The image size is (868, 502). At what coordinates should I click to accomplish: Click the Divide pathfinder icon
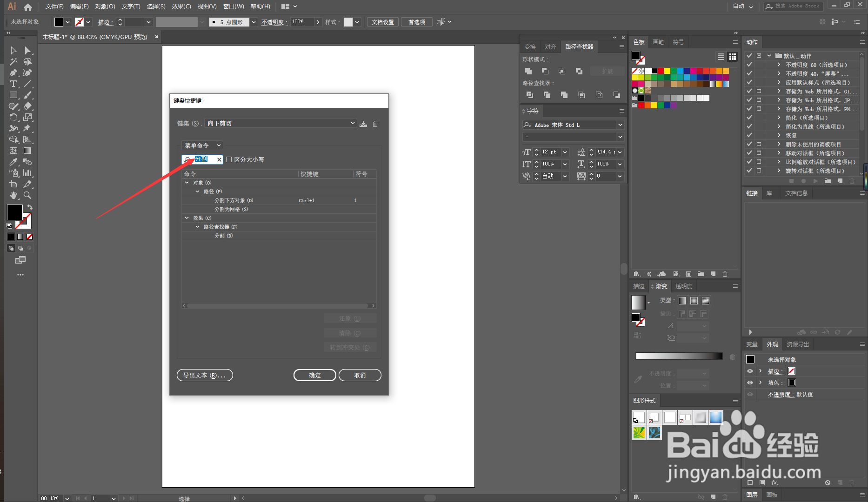click(x=529, y=95)
